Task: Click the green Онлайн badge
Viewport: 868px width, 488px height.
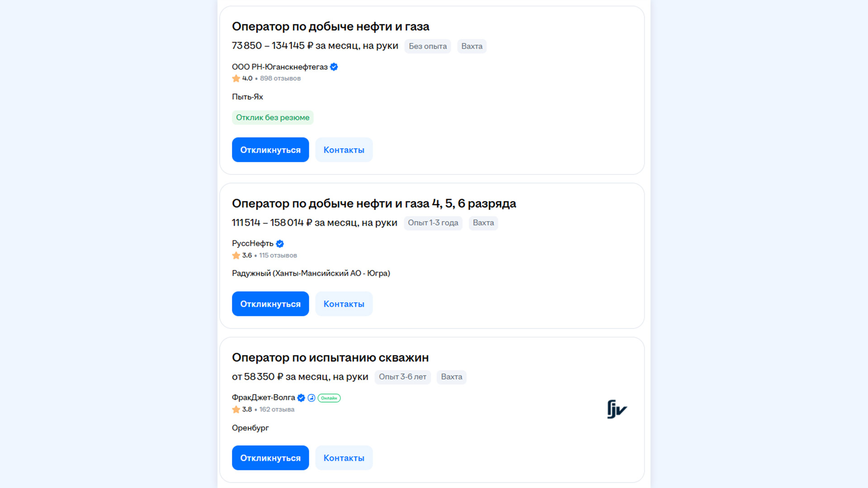Action: point(329,398)
